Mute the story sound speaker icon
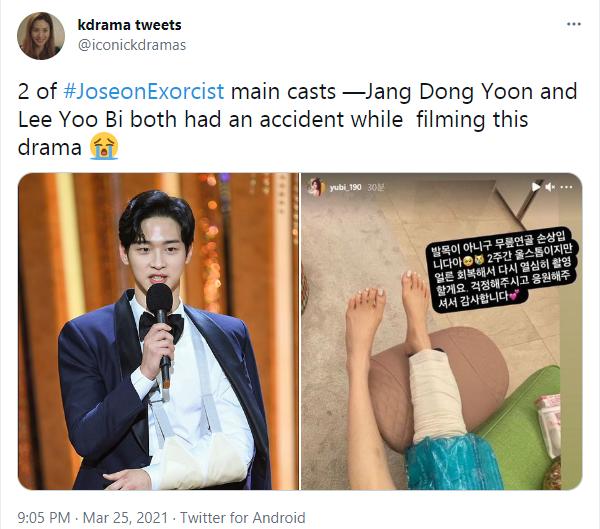This screenshot has width=600, height=529. point(550,187)
